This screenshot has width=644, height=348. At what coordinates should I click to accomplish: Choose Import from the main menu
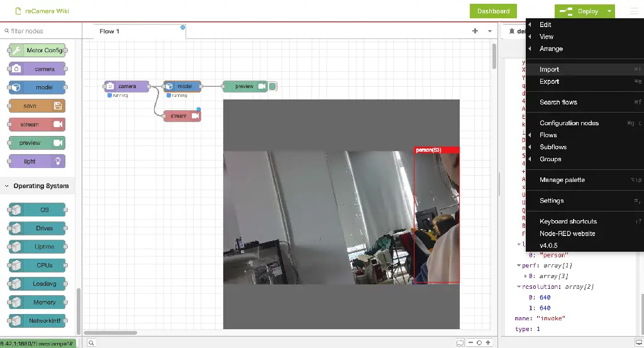coord(549,69)
